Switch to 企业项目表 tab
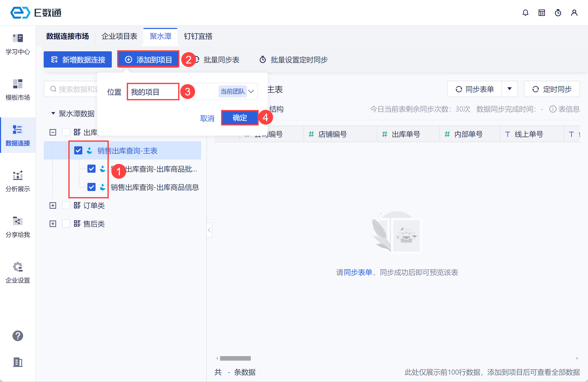Viewport: 588px width, 382px height. (119, 36)
